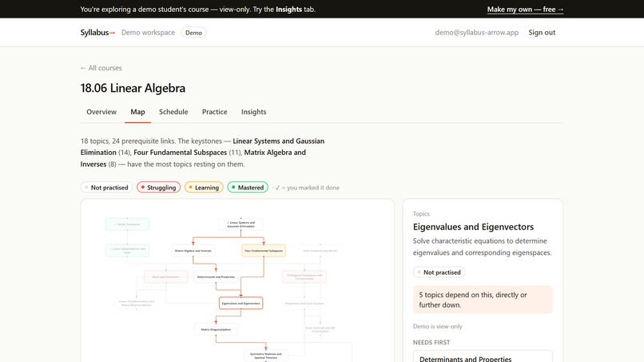Open the Insights tab link in the demo banner
644x362 pixels.
[x=288, y=9]
